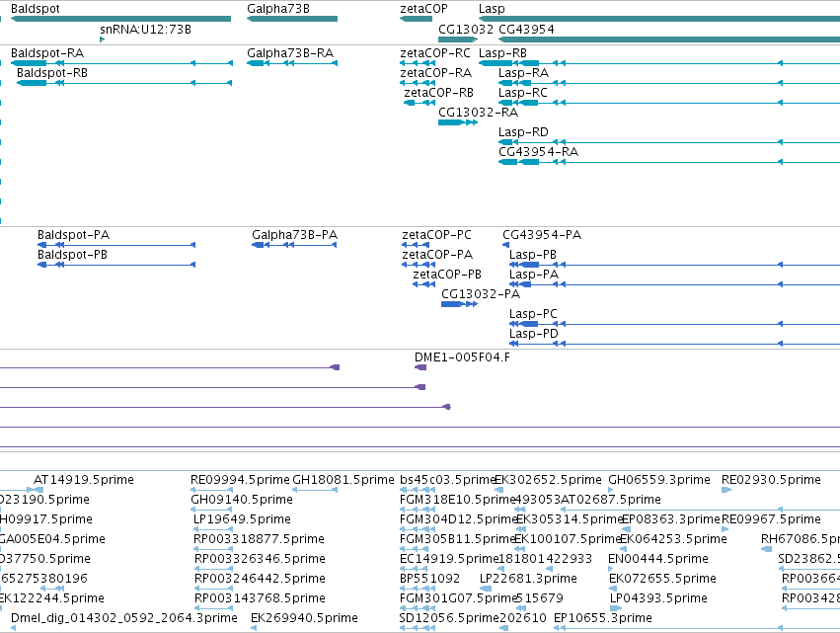Viewport: 840px width, 633px height.
Task: Select the LP19649.5prime EST label
Action: [242, 519]
